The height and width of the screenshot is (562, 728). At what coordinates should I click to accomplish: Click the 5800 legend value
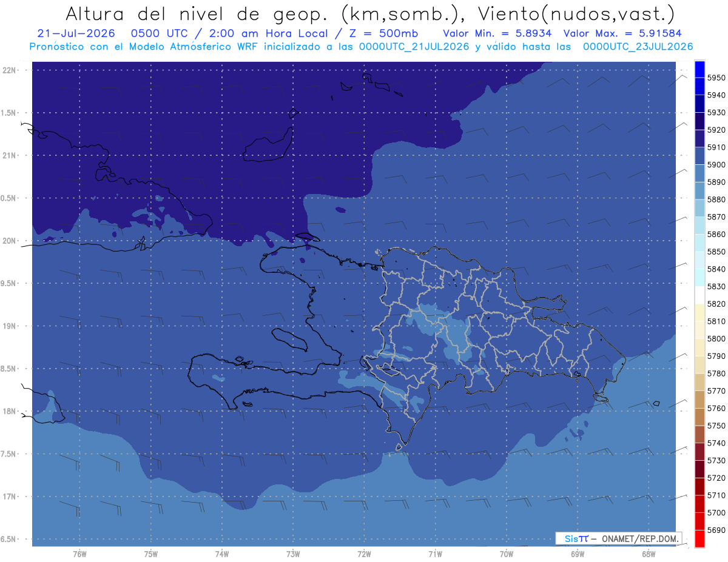[x=716, y=339]
